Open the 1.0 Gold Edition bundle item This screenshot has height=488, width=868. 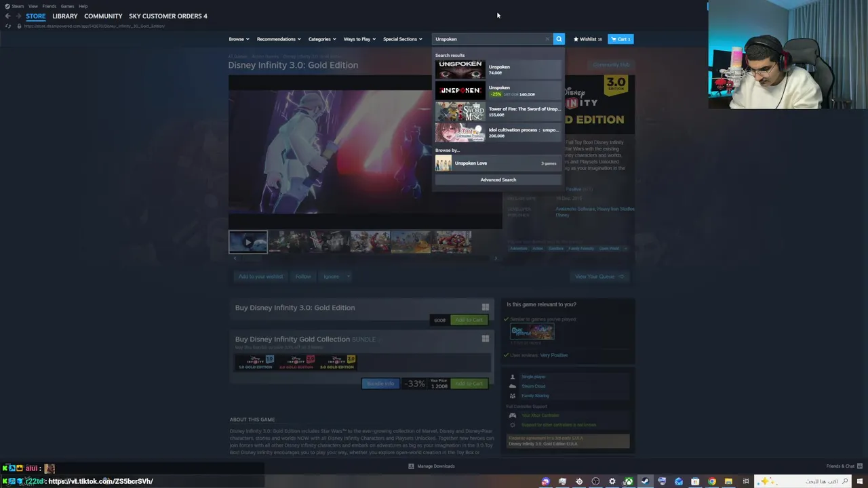[x=255, y=362]
